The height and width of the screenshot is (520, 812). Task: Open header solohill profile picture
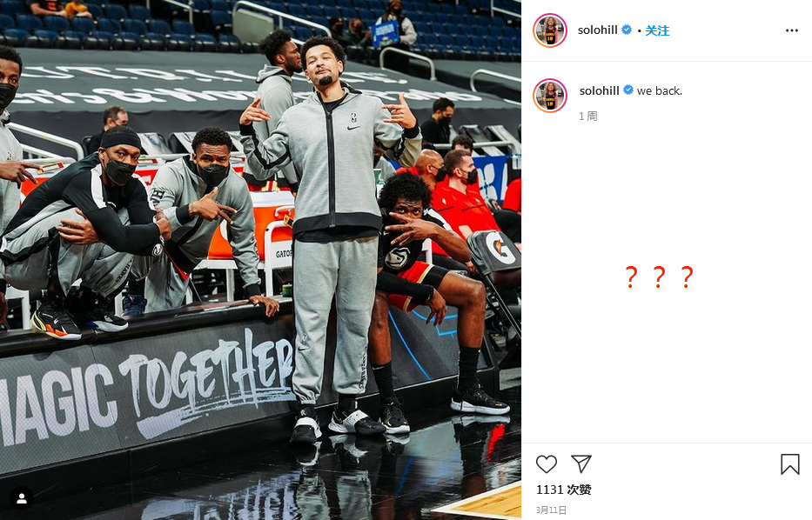(550, 30)
